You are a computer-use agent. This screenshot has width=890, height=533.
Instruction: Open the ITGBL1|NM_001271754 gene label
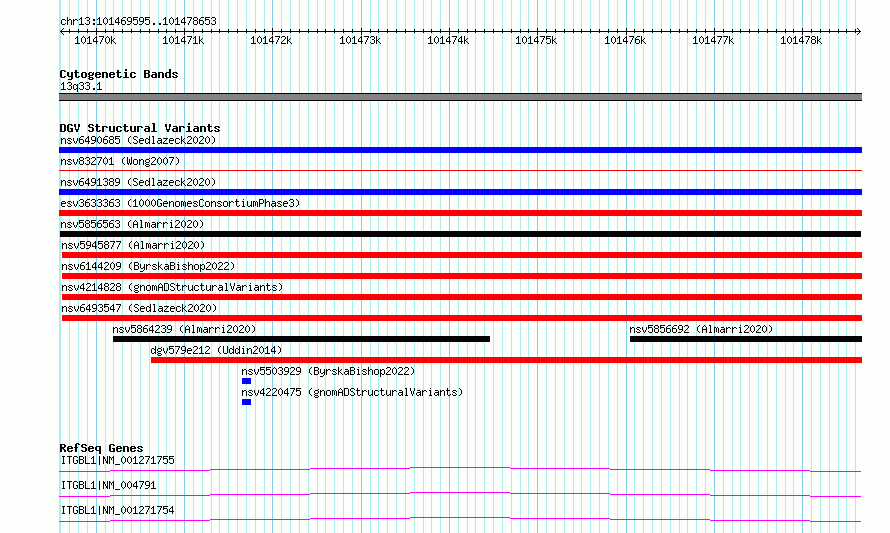117,510
